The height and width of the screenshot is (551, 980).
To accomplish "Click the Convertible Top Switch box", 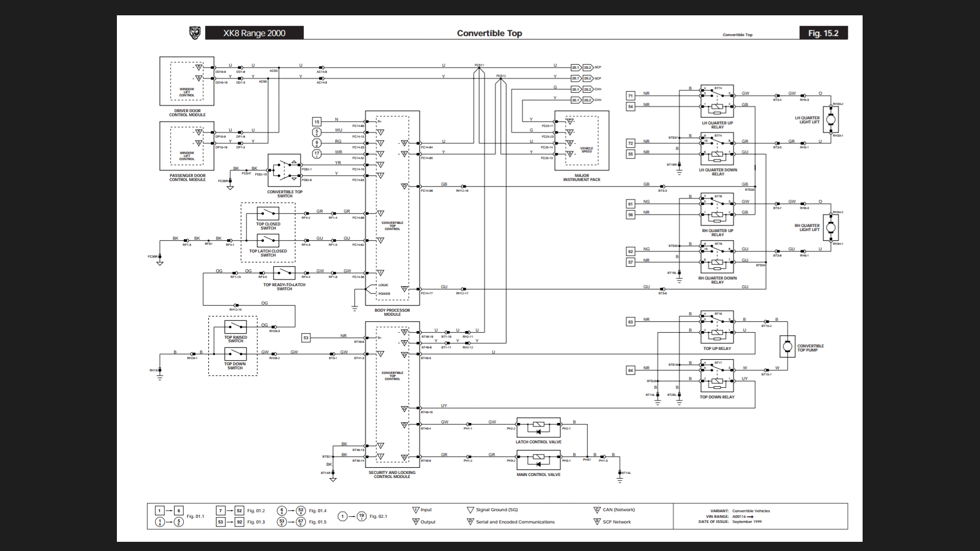I will (284, 170).
